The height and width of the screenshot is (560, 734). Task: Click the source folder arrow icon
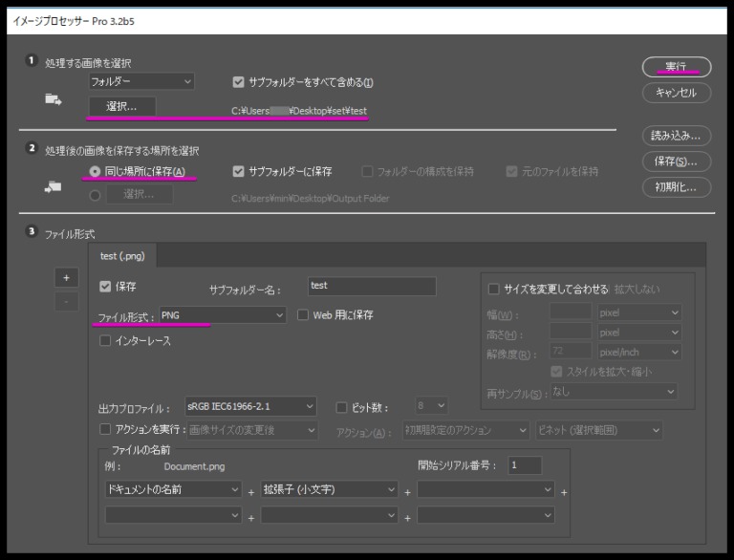click(x=54, y=96)
